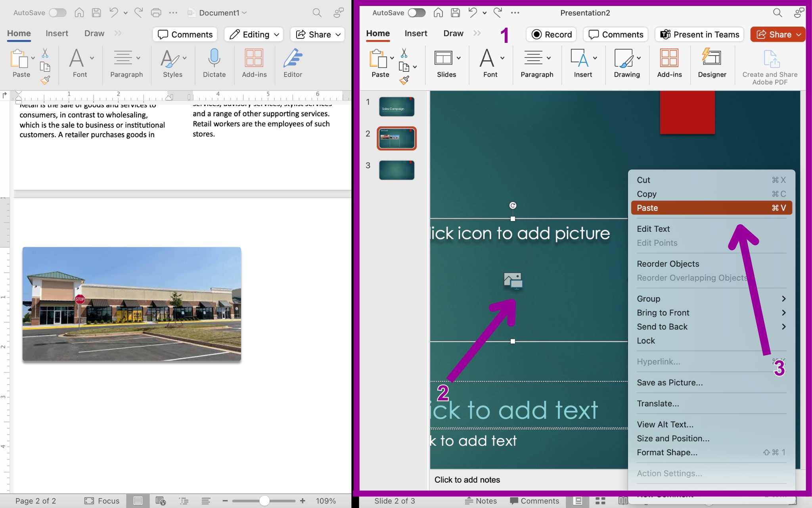Click Cut scissors icon in Word ribbon
Viewport: 812px width, 508px height.
[x=45, y=53]
